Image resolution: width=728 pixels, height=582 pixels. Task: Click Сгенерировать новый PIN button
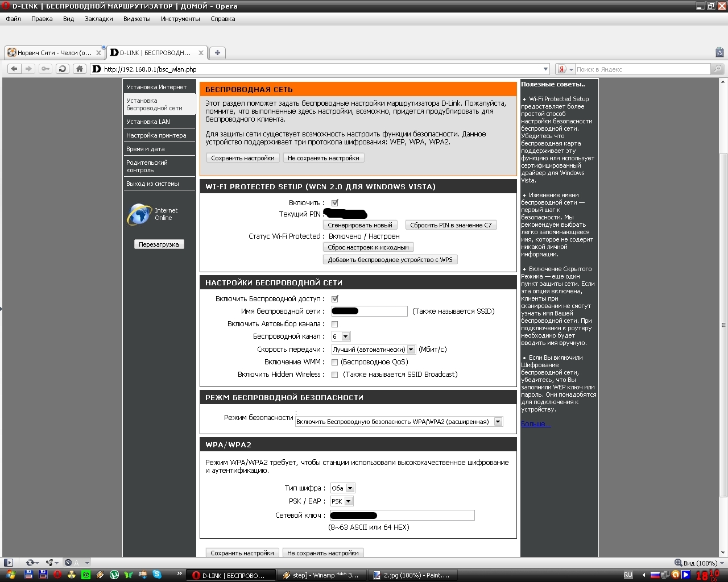[360, 225]
